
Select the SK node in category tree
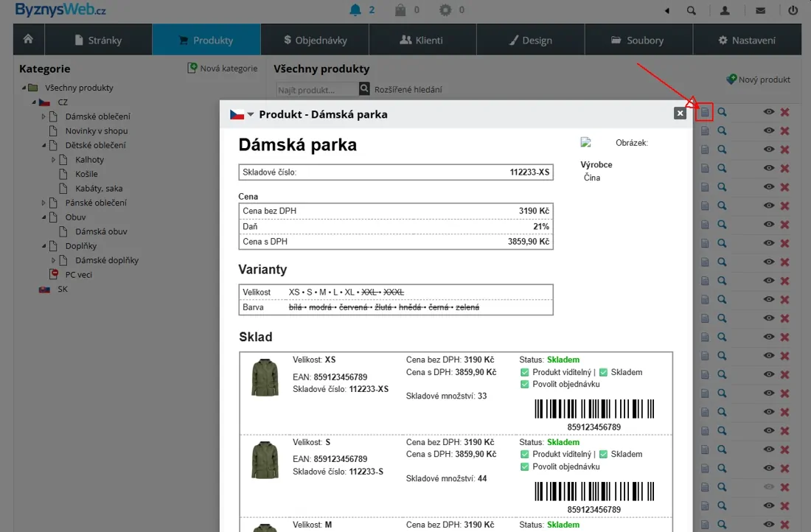(63, 289)
